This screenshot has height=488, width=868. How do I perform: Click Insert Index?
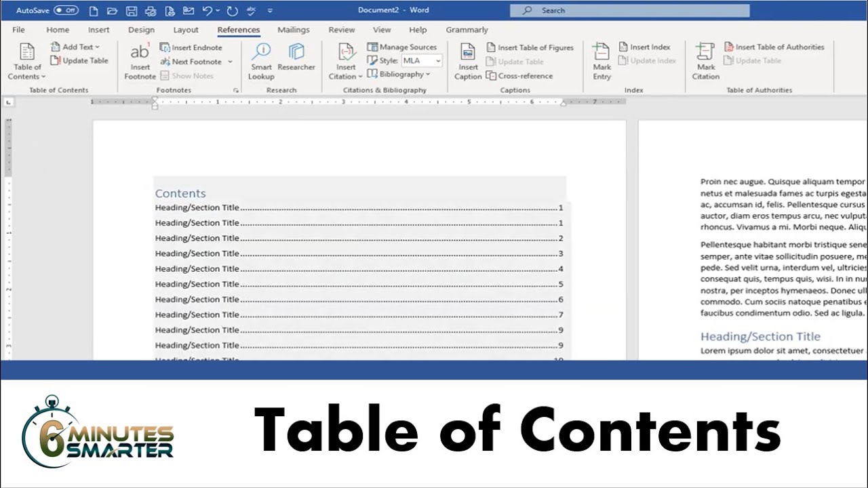coord(644,47)
